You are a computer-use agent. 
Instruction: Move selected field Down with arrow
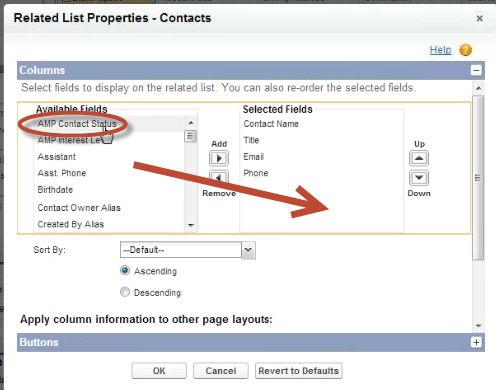[x=419, y=178]
